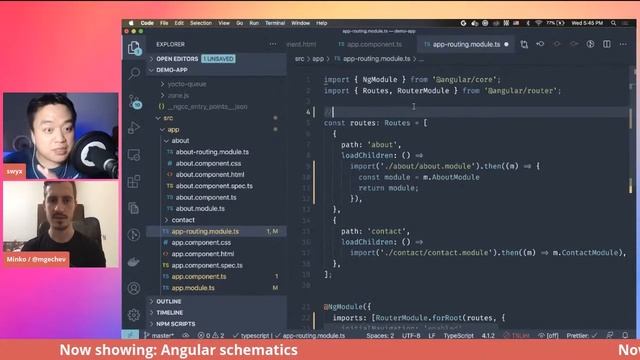Open errors and warnings status indicator

(x=211, y=336)
